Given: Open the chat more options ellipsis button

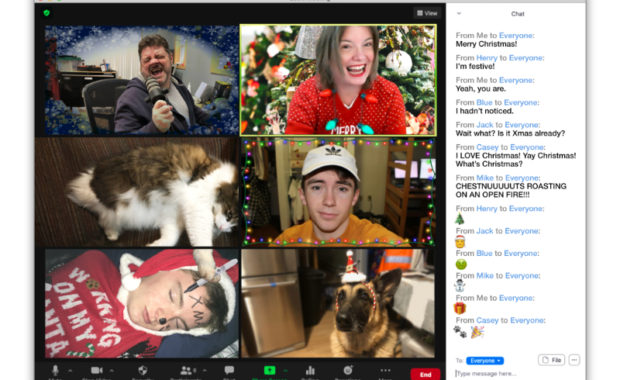Looking at the screenshot, I should click(575, 360).
